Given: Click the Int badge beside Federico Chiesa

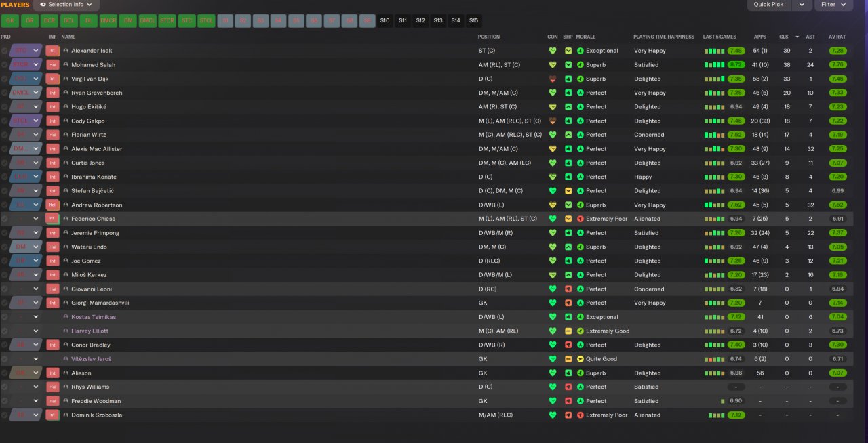Looking at the screenshot, I should [52, 219].
